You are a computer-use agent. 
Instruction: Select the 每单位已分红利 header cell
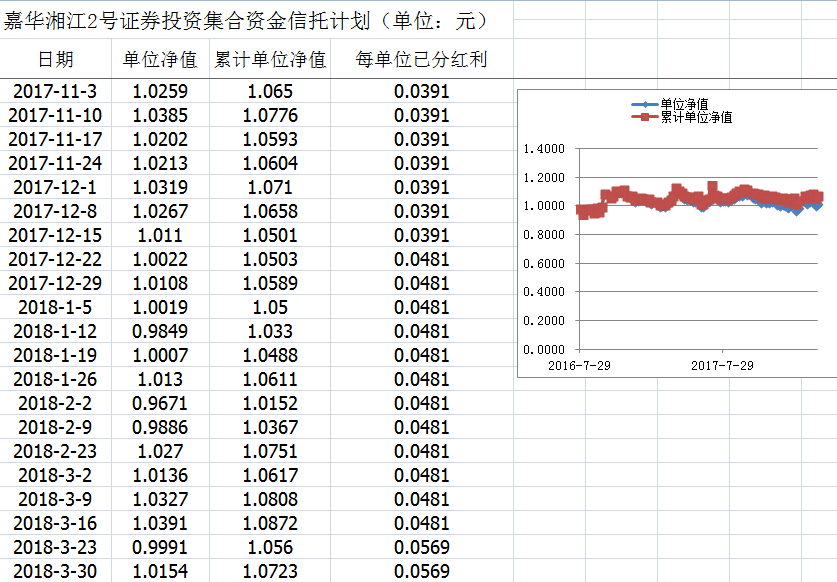click(421, 59)
